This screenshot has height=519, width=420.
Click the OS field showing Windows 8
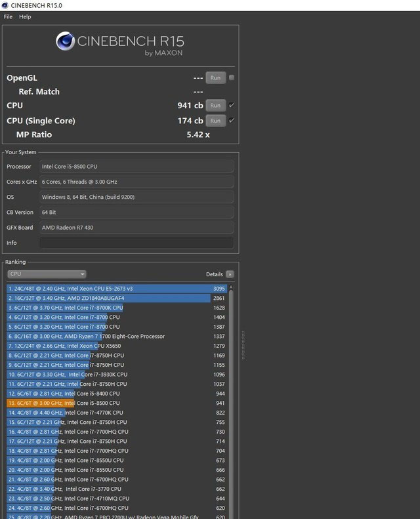(x=136, y=197)
